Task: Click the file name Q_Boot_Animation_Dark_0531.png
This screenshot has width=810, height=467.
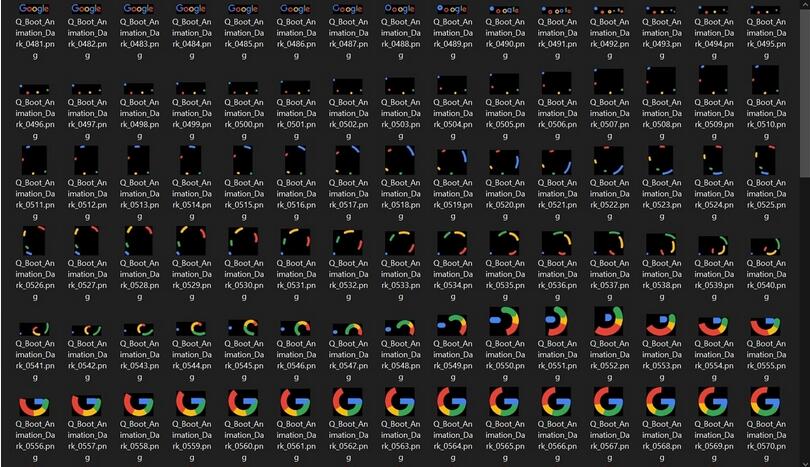Action: [x=296, y=280]
